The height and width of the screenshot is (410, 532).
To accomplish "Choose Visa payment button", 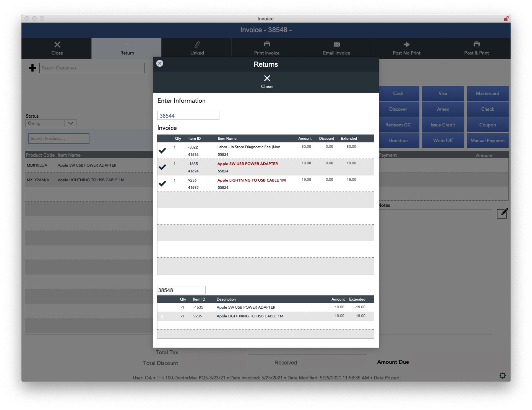I will (x=443, y=93).
